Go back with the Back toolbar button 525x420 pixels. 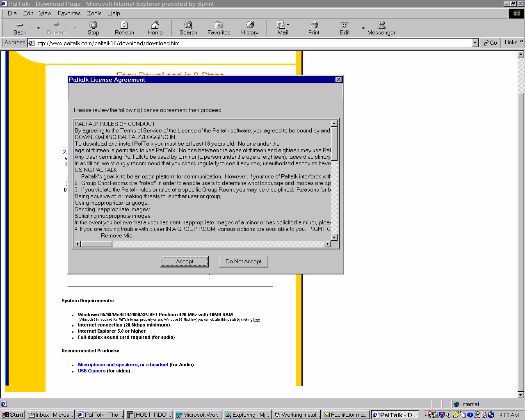[x=20, y=28]
